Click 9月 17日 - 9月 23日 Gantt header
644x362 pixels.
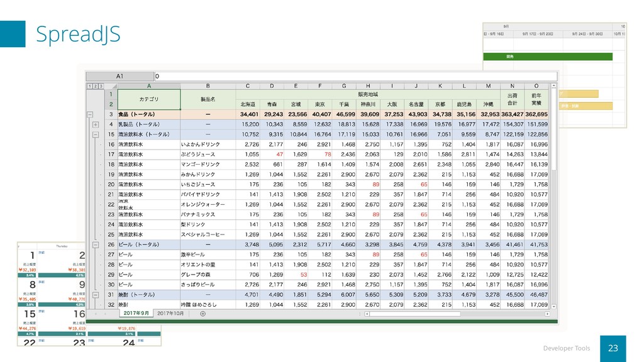pyautogui.click(x=538, y=34)
